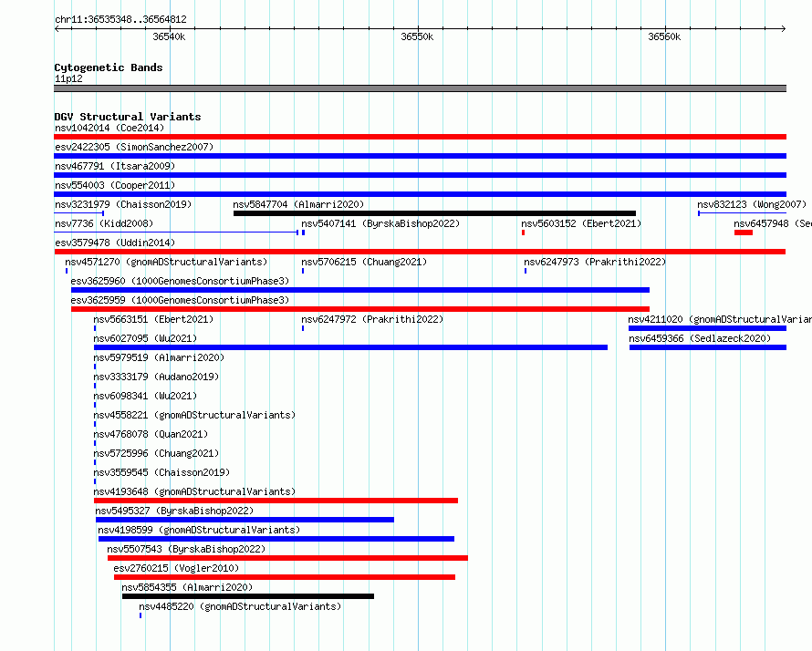The image size is (812, 651).
Task: Select nsv4193648 (gnomADStructuralVariants) label
Action: [194, 491]
